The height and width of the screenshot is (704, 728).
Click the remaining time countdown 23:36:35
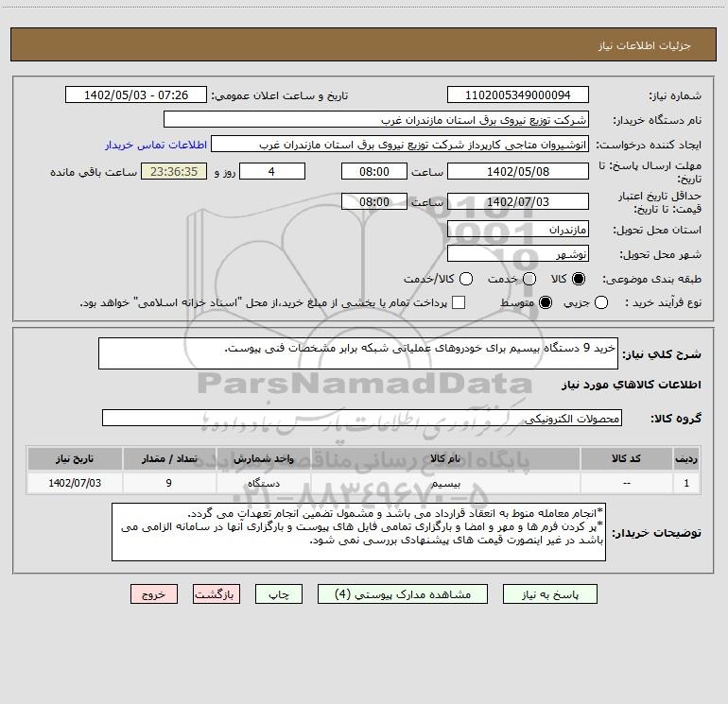[x=174, y=171]
